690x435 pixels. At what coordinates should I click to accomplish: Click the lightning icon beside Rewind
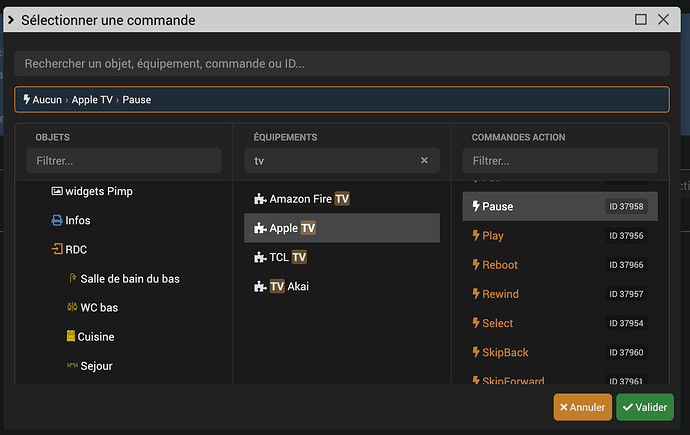476,293
